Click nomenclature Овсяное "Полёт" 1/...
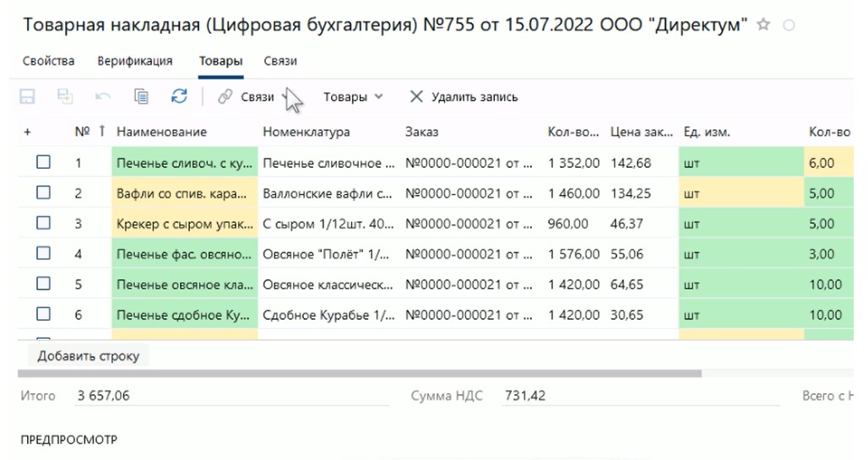Image resolution: width=868 pixels, height=460 pixels. pyautogui.click(x=328, y=254)
